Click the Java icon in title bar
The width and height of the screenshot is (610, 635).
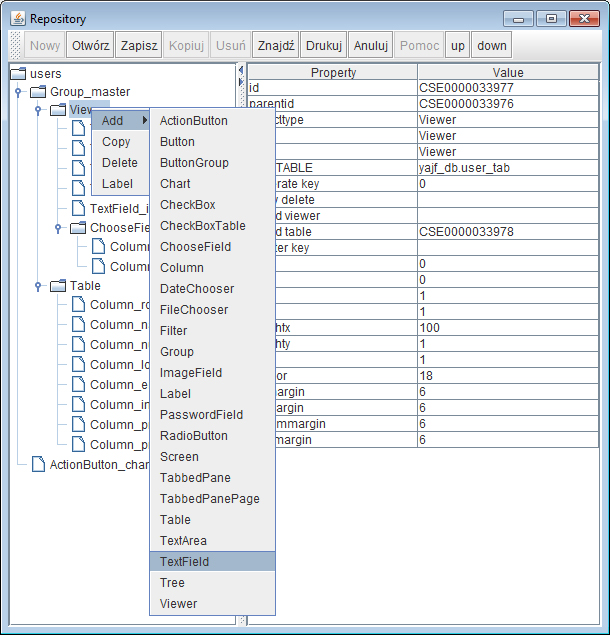pyautogui.click(x=18, y=19)
